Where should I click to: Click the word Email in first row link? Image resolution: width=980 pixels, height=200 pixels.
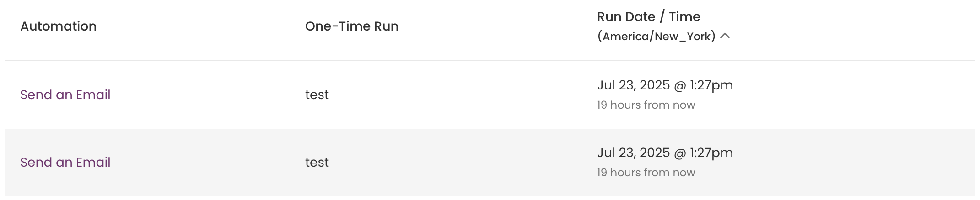[93, 95]
